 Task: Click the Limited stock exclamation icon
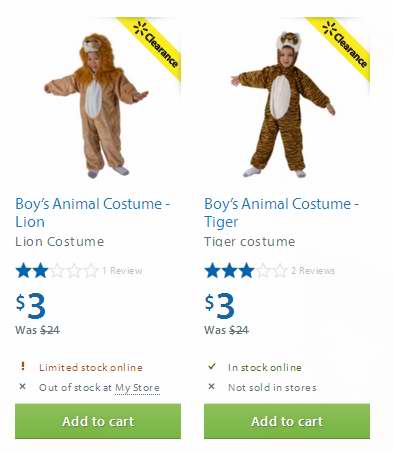23,366
